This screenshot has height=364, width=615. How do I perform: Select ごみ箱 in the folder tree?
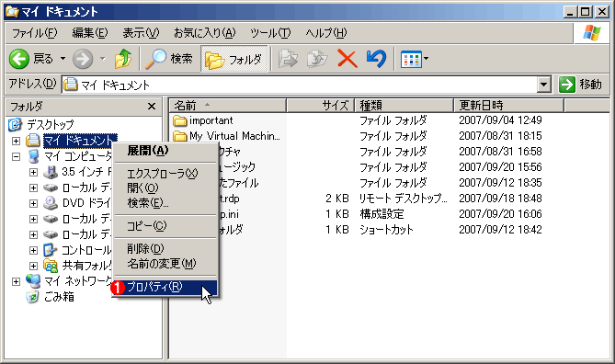[59, 297]
